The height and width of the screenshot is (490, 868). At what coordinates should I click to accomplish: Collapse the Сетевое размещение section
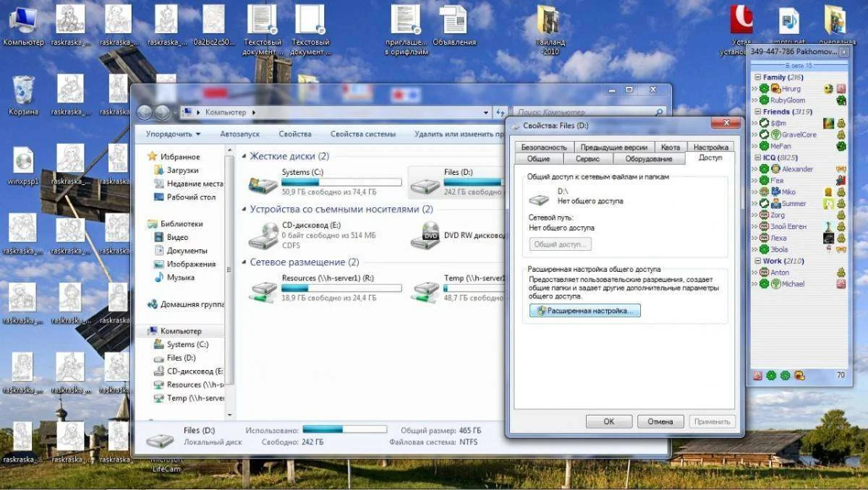(x=244, y=262)
